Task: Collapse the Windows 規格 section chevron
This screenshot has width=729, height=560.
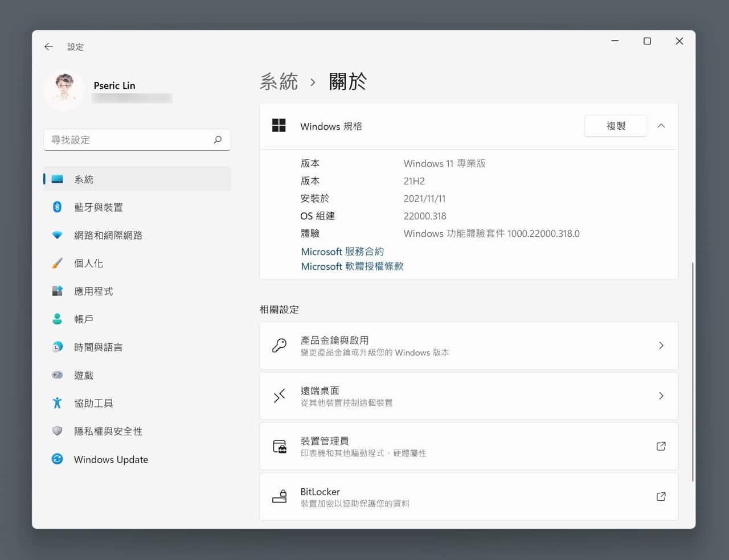Action: [661, 126]
